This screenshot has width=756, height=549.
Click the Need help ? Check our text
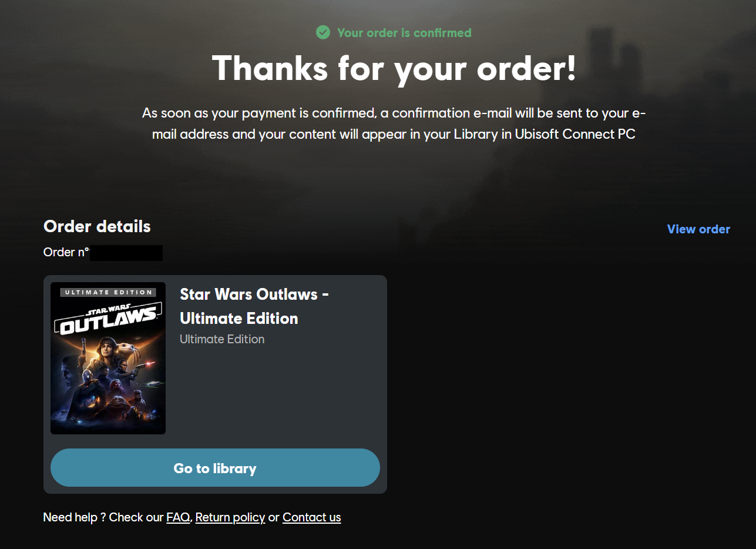point(103,517)
